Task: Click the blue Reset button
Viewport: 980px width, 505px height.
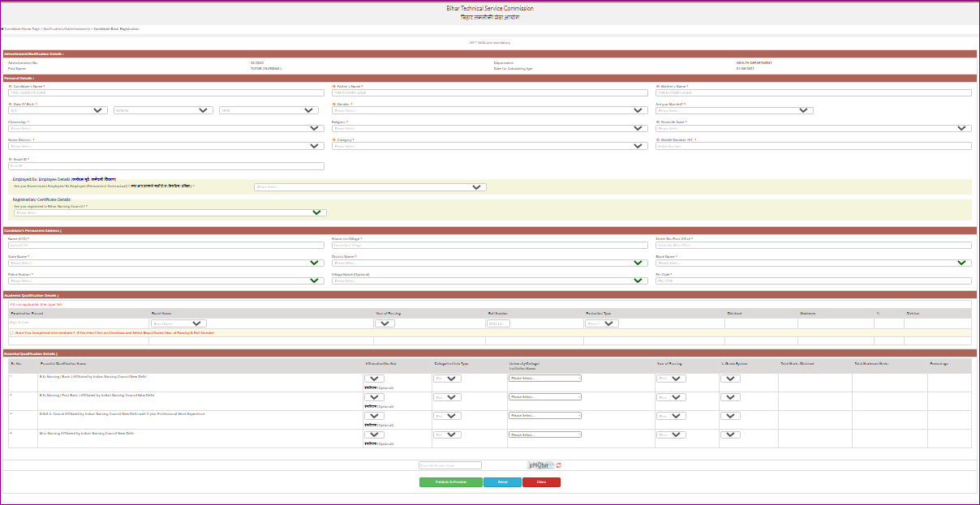Action: point(502,482)
